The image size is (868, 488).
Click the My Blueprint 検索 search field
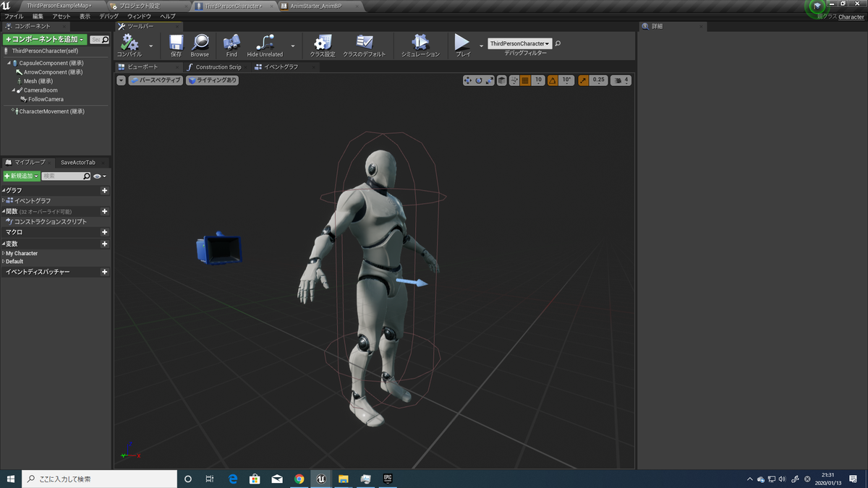62,176
